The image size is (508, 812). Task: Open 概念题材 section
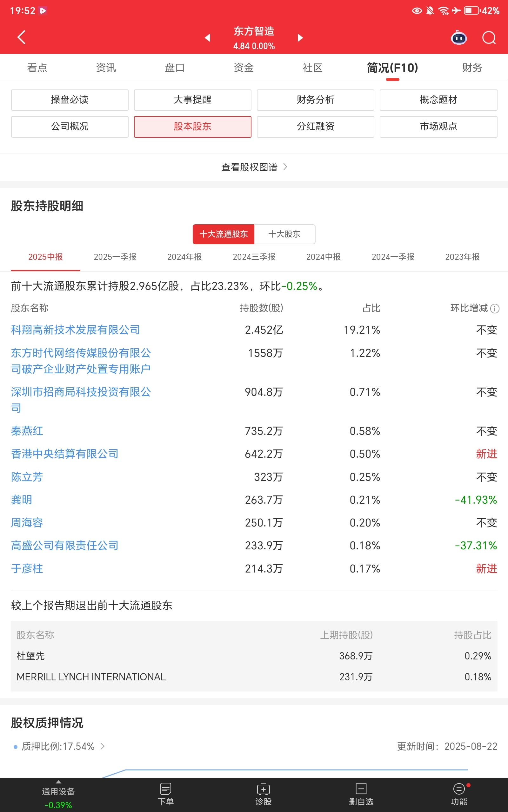438,100
